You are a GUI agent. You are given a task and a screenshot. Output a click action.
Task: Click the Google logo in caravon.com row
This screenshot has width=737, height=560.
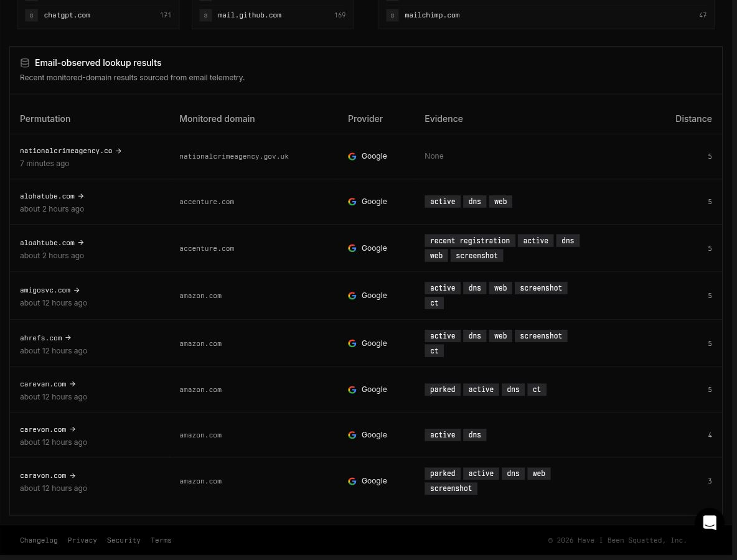coord(352,481)
